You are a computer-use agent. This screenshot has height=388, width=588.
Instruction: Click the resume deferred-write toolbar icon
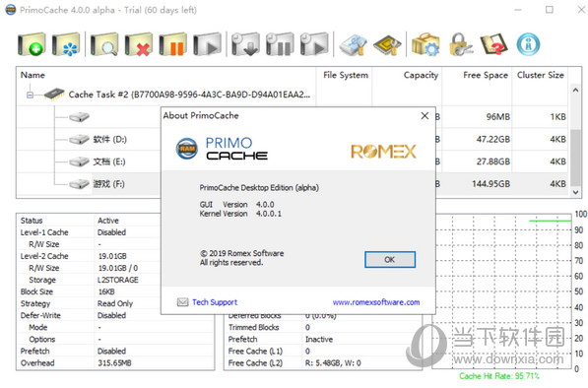click(314, 44)
